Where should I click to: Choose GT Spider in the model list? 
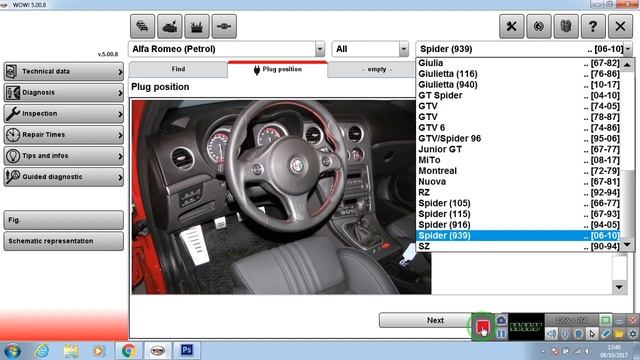point(518,95)
